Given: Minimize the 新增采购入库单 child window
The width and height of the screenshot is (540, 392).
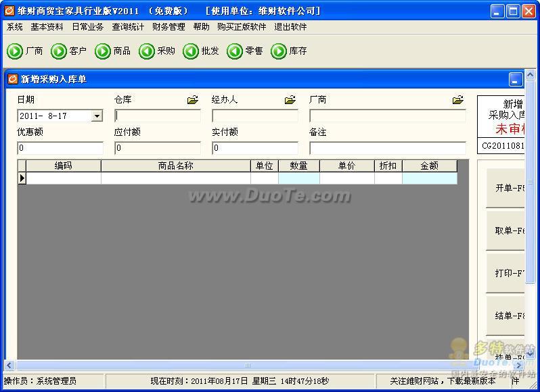Looking at the screenshot, I should pos(516,80).
